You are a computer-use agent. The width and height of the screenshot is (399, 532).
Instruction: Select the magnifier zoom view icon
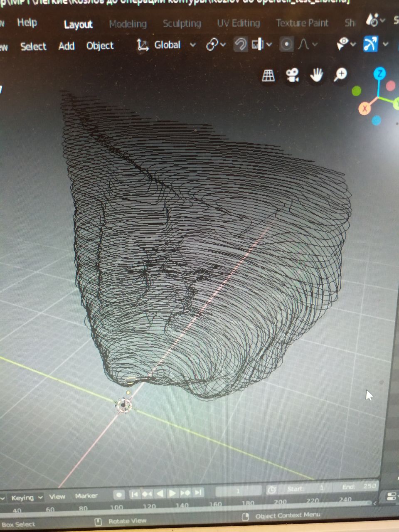(340, 75)
